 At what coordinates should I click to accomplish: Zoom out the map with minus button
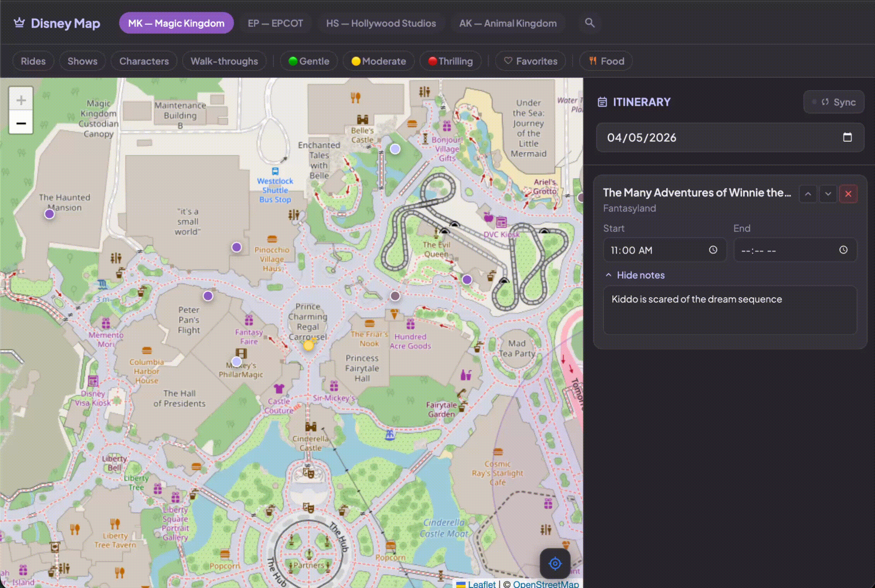click(21, 123)
